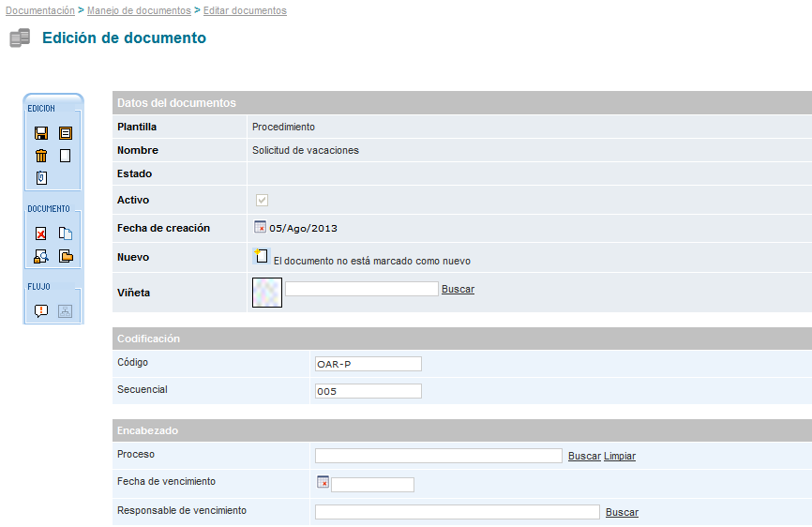This screenshot has width=812, height=527.
Task: Click the locked document search icon
Action: [41, 256]
